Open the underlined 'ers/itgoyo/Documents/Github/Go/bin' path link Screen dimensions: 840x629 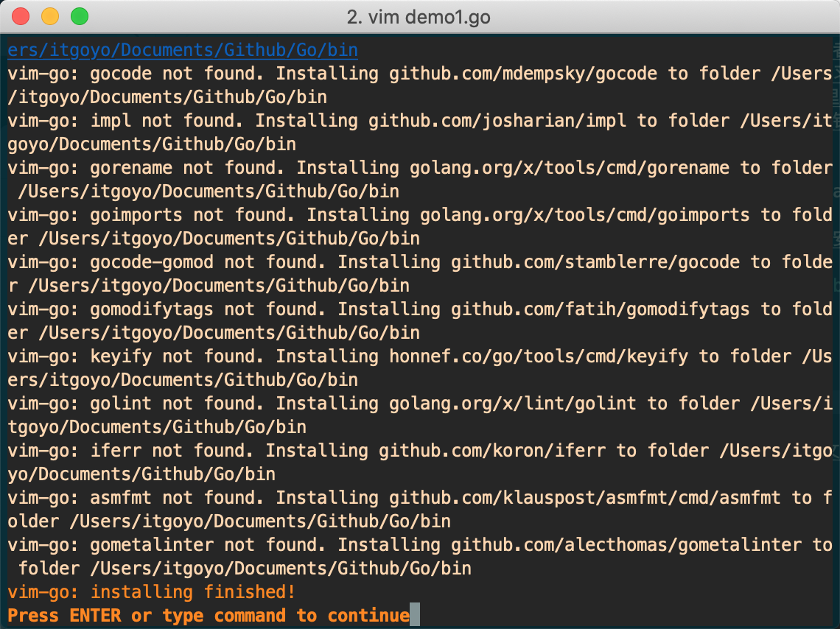183,50
